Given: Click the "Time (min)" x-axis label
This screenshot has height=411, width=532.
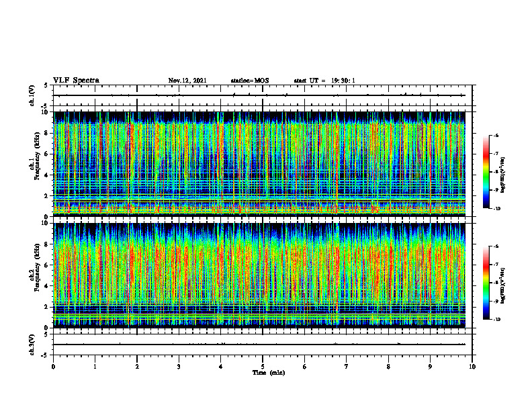Looking at the screenshot, I should click(x=269, y=373).
